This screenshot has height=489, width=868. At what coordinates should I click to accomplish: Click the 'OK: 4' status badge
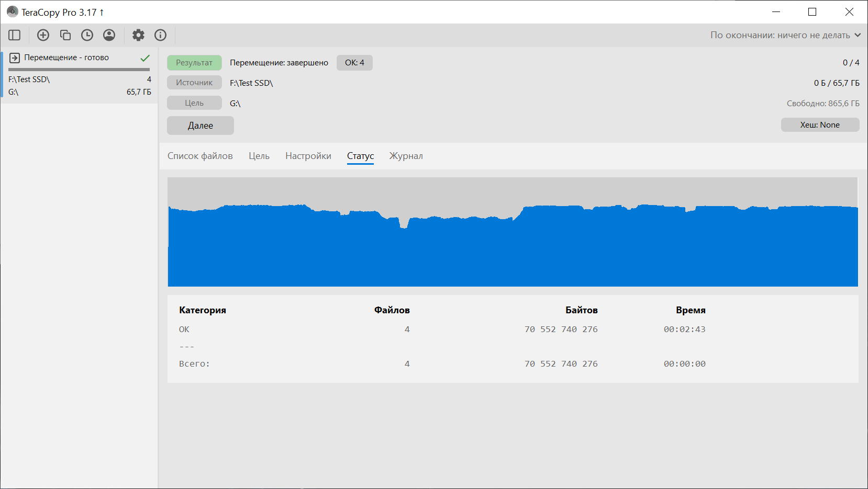click(354, 63)
